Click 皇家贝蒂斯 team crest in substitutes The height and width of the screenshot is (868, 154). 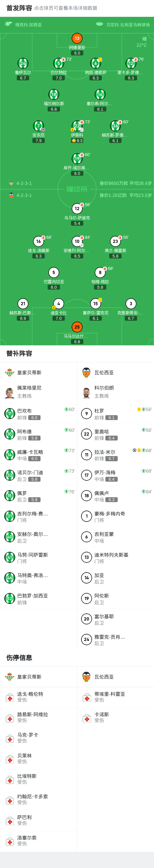(9, 372)
